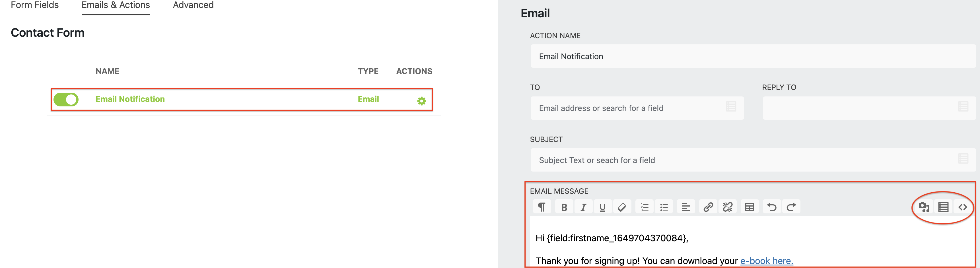
Task: Redo the last editor change
Action: coord(791,207)
